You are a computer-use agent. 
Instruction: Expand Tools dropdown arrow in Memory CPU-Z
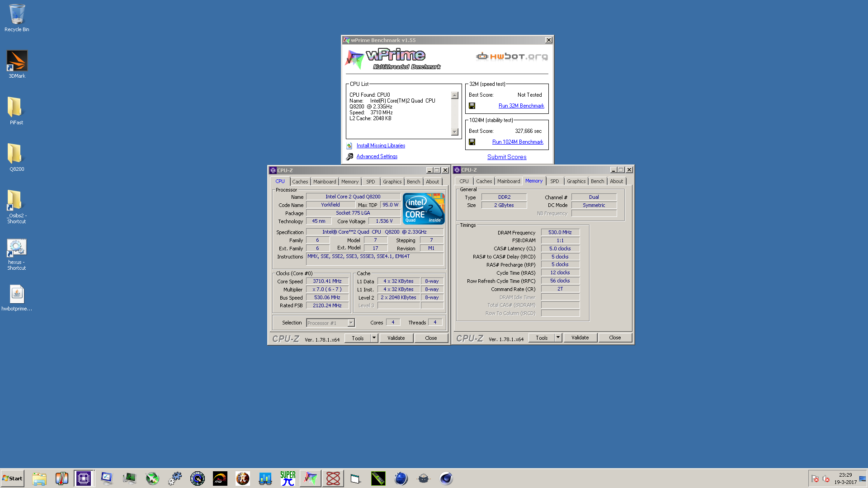pos(558,338)
